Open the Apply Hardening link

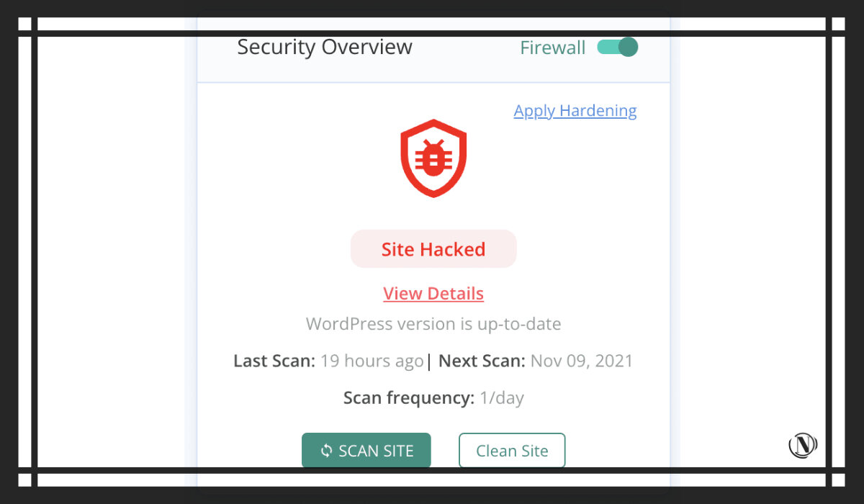click(x=575, y=111)
